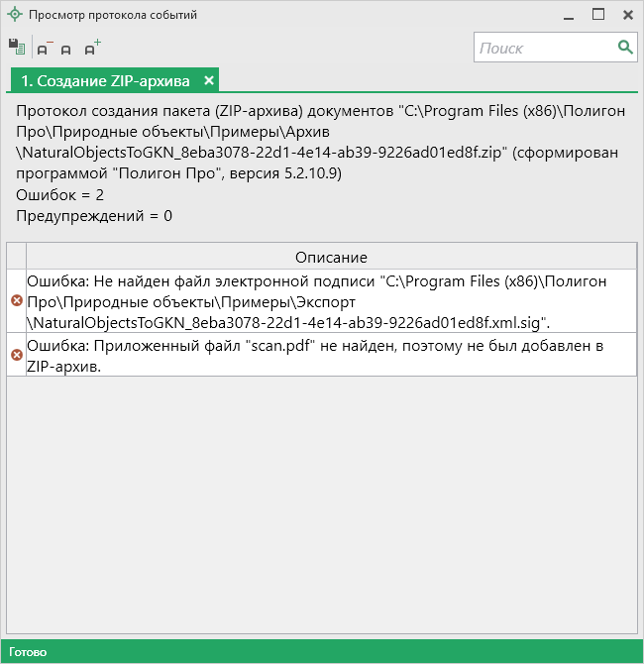The width and height of the screenshot is (644, 664).
Task: Click the Описание column header
Action: (331, 257)
